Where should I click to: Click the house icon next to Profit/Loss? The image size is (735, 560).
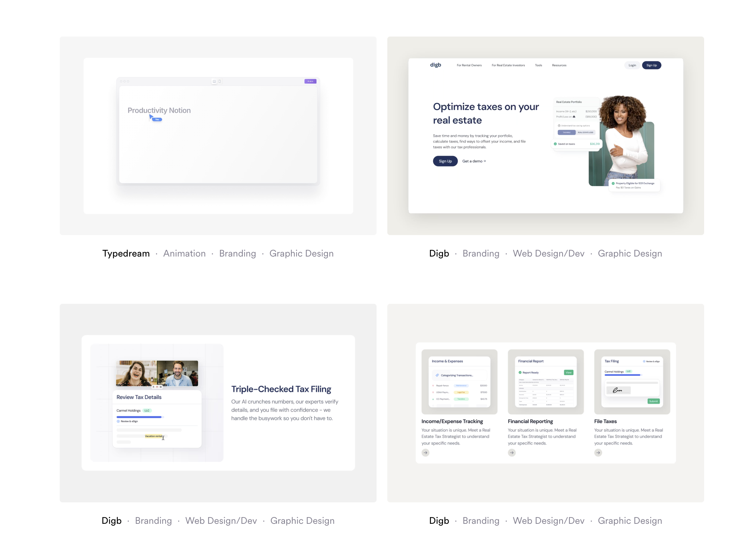coord(574,117)
